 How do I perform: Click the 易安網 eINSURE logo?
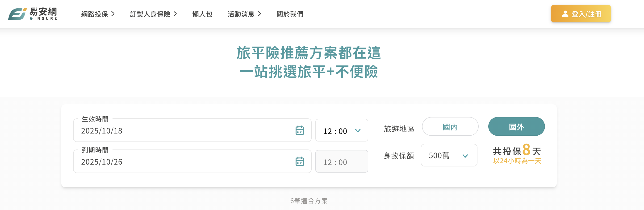coord(33,14)
